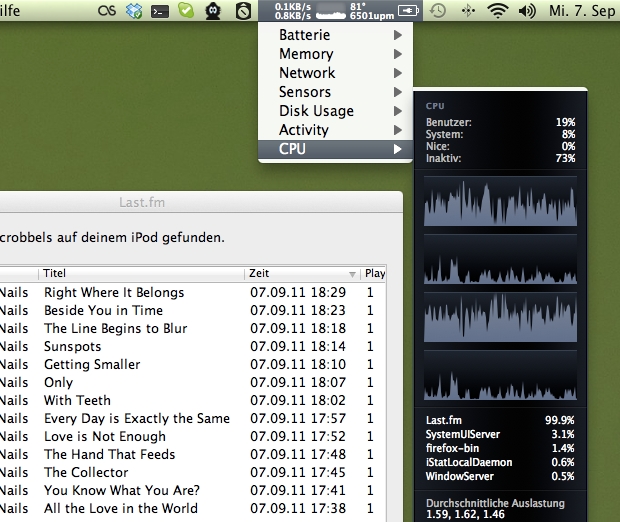Click the Inaktiv 73% row
This screenshot has height=522, width=620.
tap(500, 158)
